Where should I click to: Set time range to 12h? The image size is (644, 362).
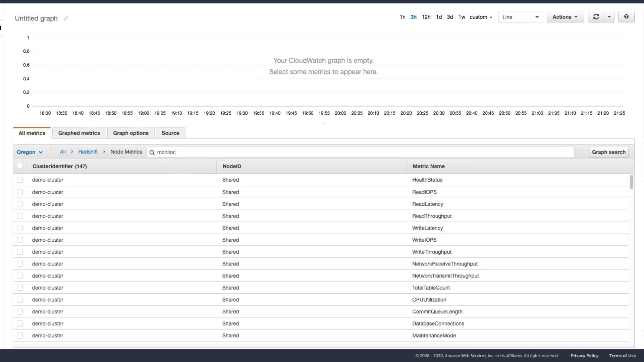426,17
